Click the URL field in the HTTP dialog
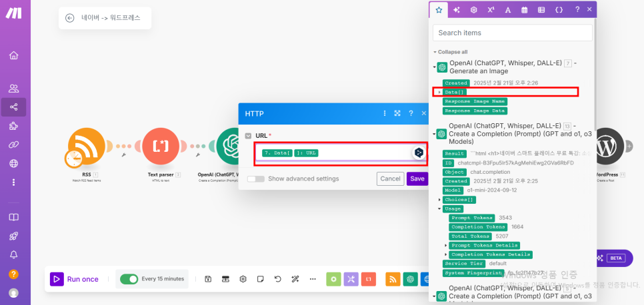 341,153
